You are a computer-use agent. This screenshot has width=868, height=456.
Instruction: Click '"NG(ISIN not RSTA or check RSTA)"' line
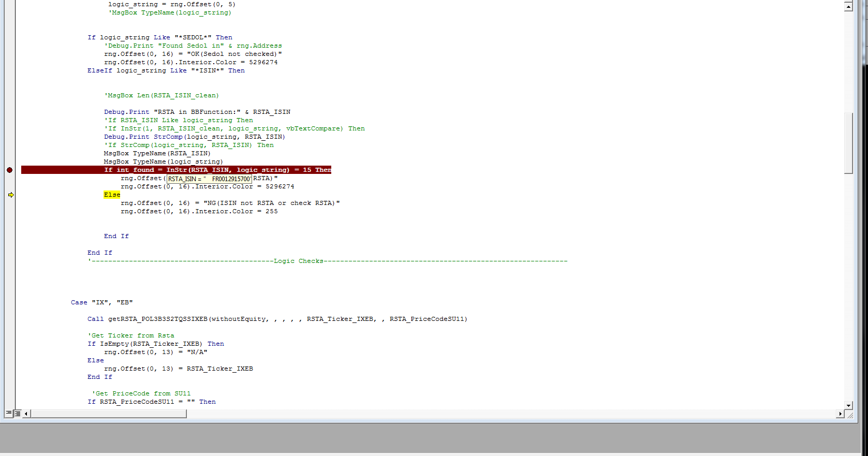click(x=230, y=203)
